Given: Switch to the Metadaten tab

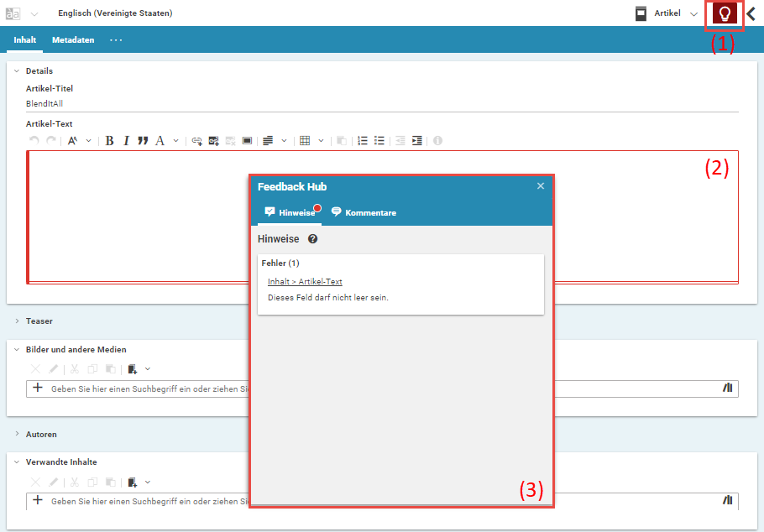Looking at the screenshot, I should pos(72,39).
